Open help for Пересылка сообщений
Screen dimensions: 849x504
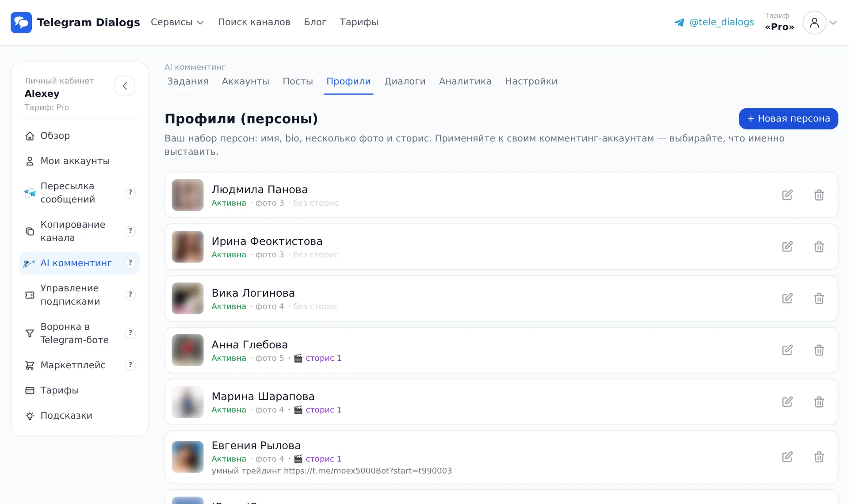click(130, 192)
